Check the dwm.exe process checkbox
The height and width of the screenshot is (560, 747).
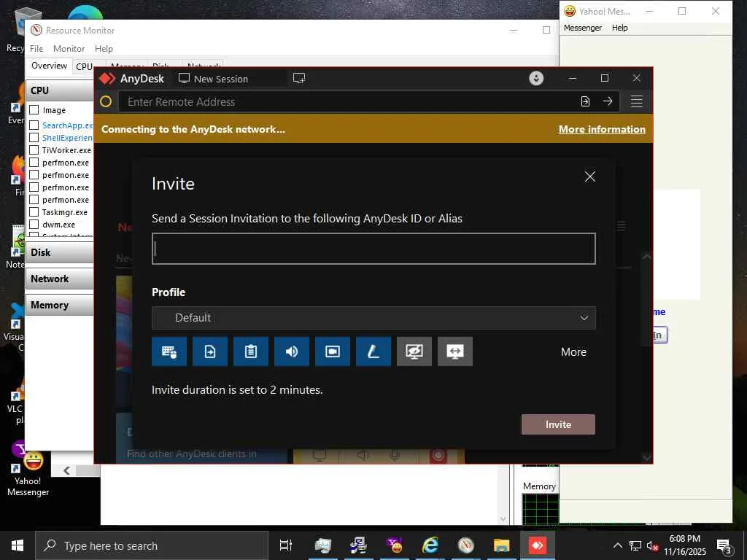34,225
